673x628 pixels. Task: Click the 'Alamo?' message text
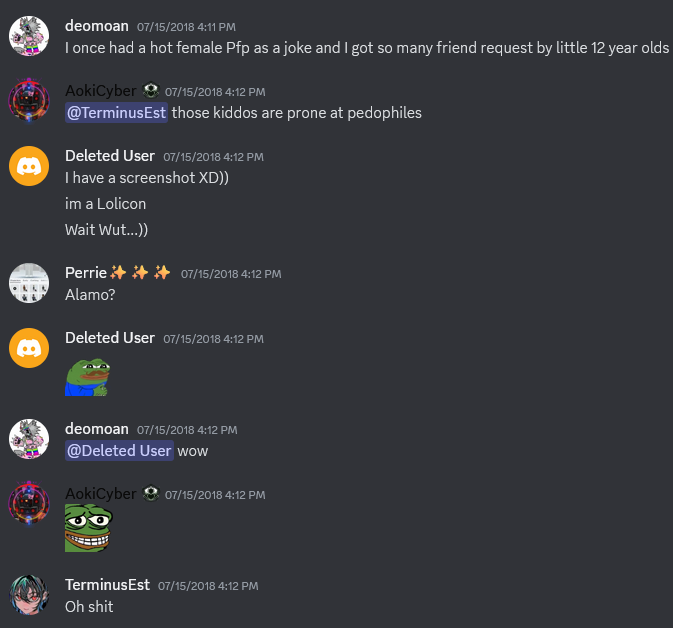click(90, 295)
